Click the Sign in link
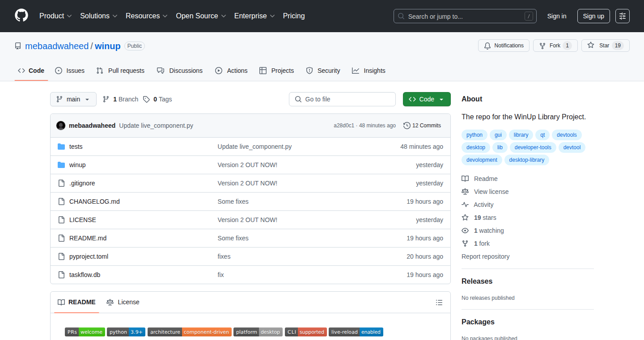 click(x=557, y=16)
